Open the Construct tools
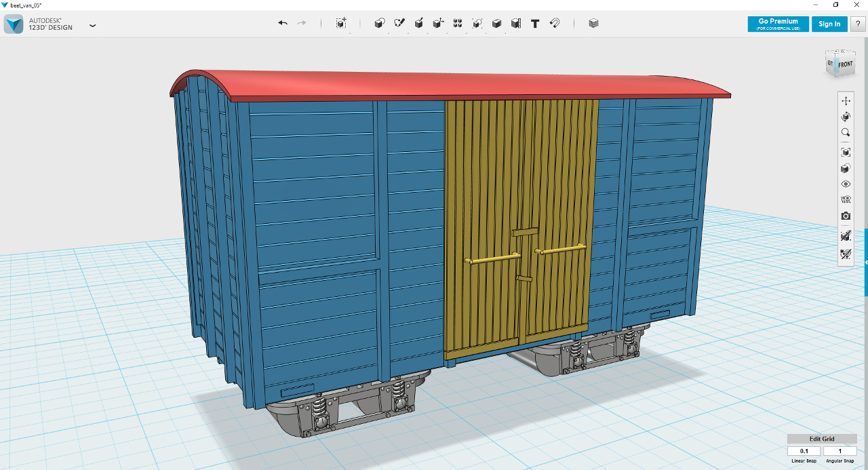 click(419, 23)
